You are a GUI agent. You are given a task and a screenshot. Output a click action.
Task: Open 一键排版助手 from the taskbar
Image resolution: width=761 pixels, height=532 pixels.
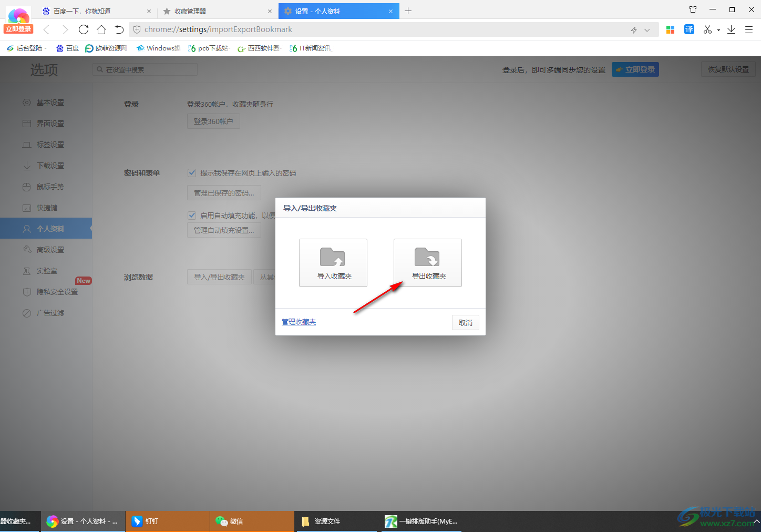(421, 521)
